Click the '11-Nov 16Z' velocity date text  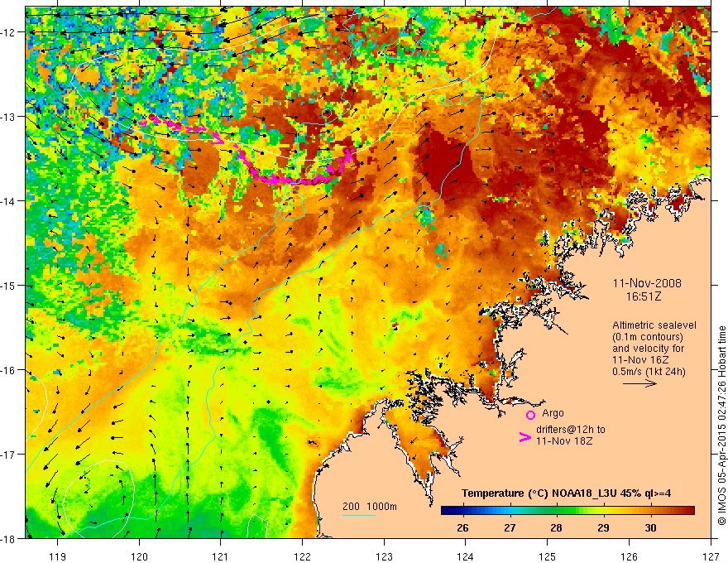640,360
